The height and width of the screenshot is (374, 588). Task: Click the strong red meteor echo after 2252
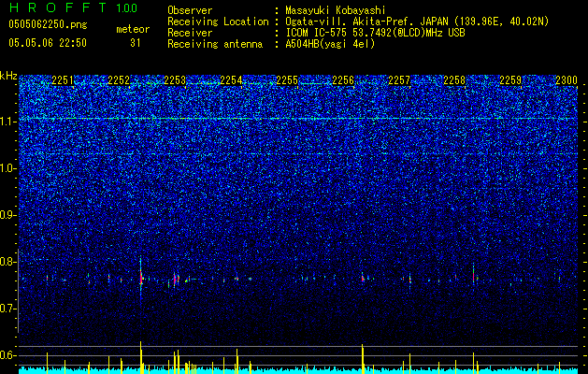(x=141, y=279)
